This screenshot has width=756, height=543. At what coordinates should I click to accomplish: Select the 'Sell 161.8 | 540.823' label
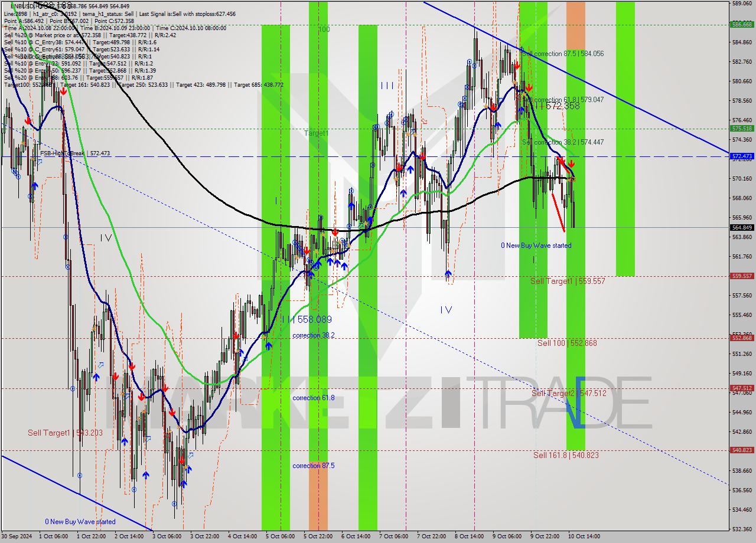point(567,455)
